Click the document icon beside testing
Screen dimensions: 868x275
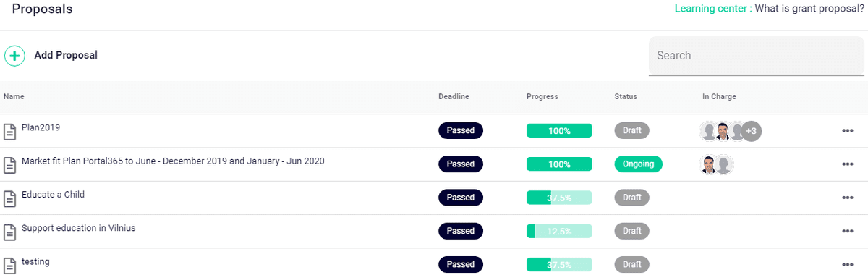[10, 265]
